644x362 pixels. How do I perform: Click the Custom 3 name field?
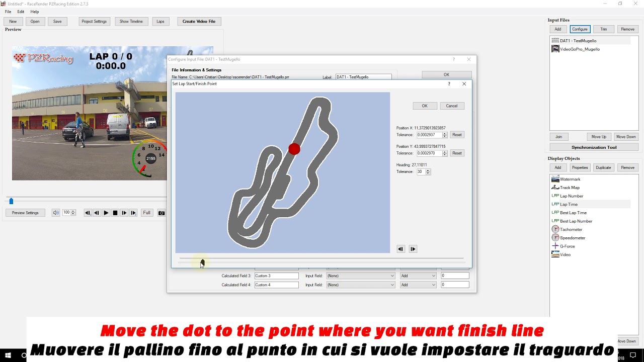(277, 276)
